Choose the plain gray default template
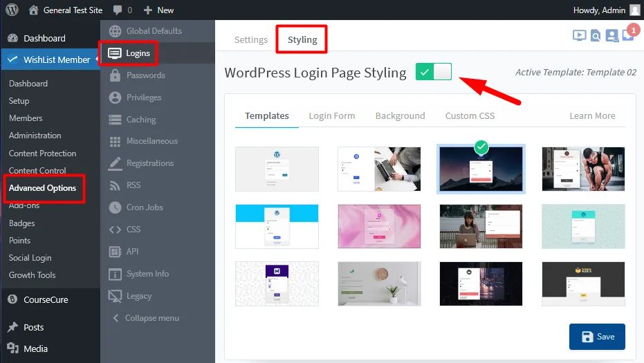The height and width of the screenshot is (363, 644). coord(277,169)
